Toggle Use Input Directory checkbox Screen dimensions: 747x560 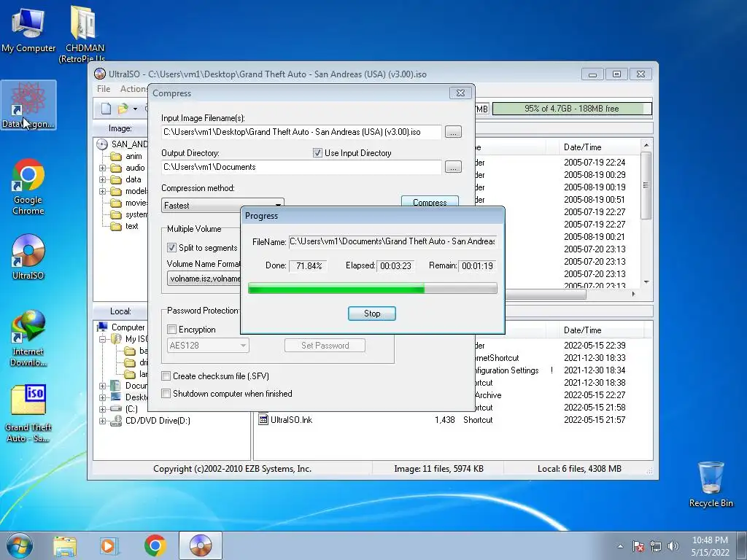click(317, 153)
